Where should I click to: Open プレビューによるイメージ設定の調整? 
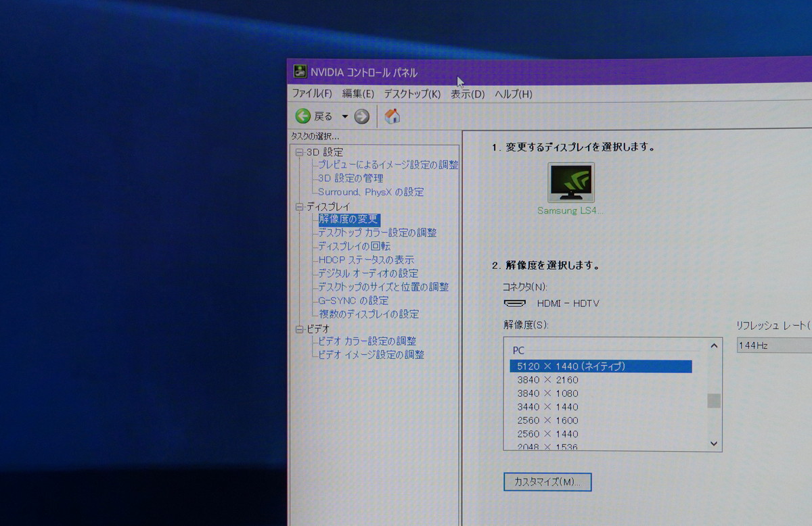pos(388,165)
